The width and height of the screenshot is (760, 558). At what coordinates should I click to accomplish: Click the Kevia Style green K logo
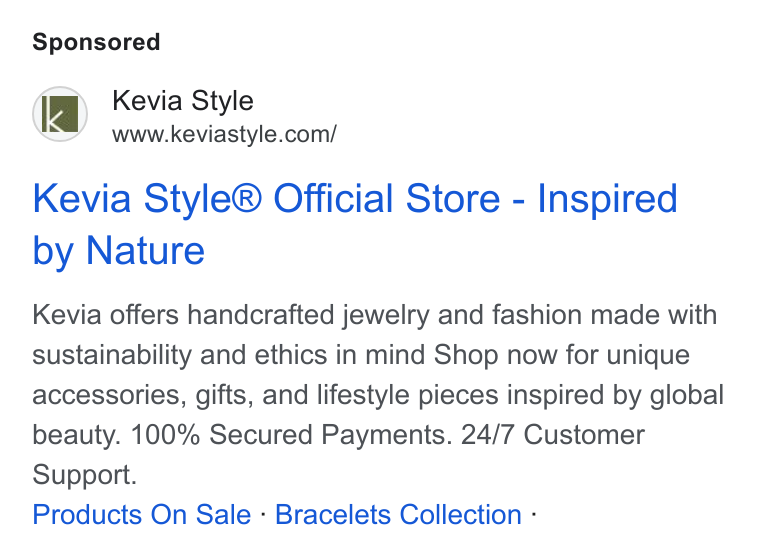click(x=60, y=114)
